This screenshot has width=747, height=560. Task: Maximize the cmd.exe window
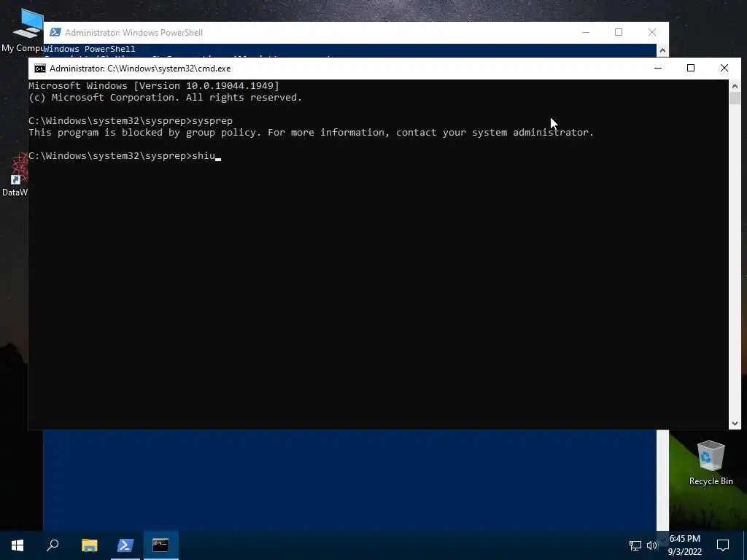pos(691,68)
